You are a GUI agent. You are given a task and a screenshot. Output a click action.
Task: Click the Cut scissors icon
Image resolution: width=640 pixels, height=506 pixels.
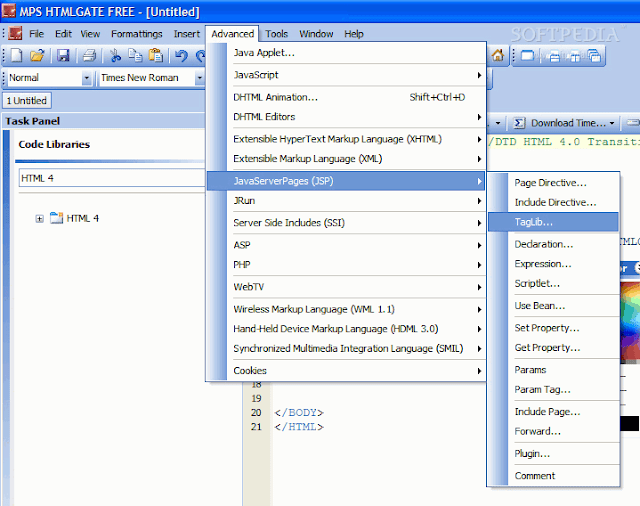[x=116, y=55]
